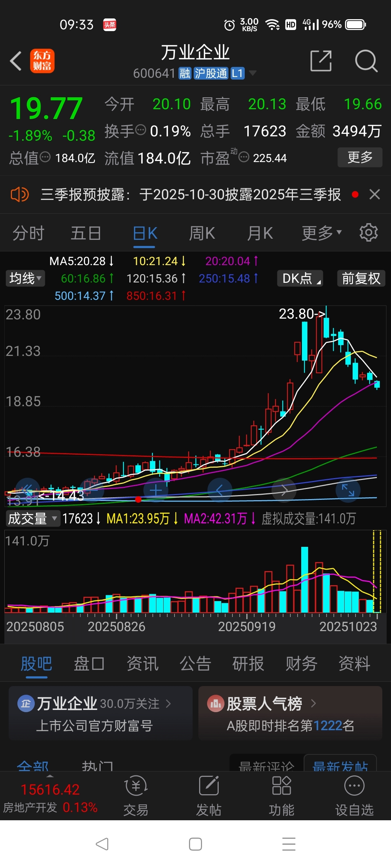Open the 研报 tab
This screenshot has height=868, width=391.
(248, 664)
